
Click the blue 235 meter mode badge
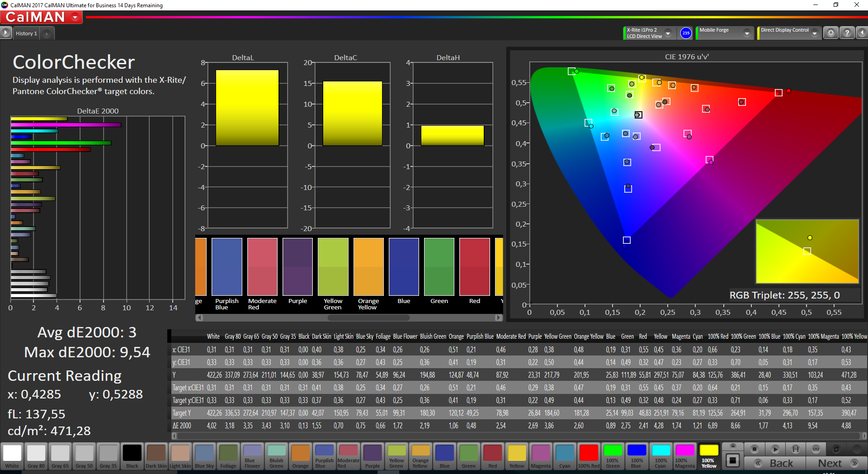(x=686, y=33)
